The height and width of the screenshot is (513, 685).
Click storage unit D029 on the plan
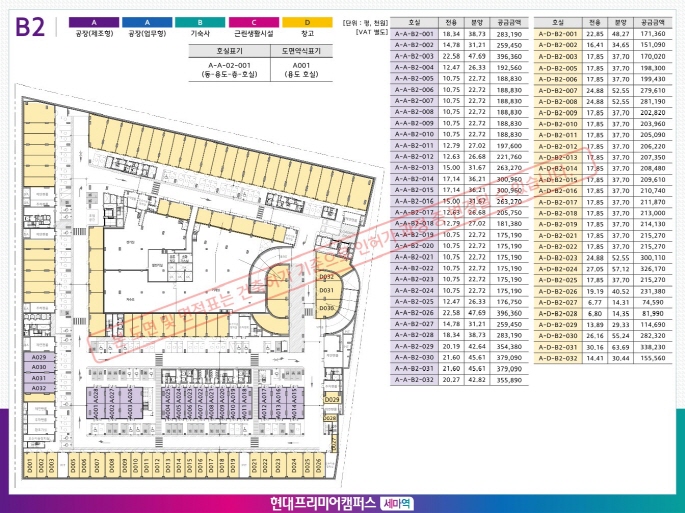pos(332,400)
